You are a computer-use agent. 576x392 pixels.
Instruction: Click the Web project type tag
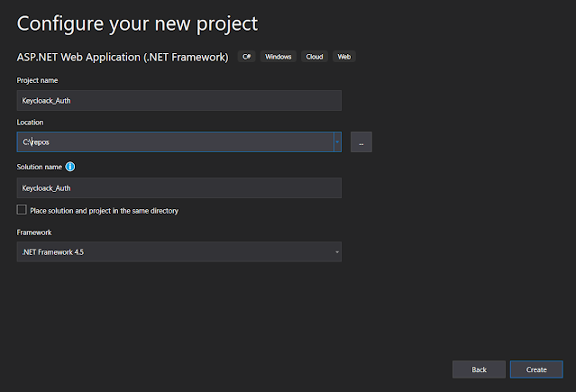pos(343,57)
